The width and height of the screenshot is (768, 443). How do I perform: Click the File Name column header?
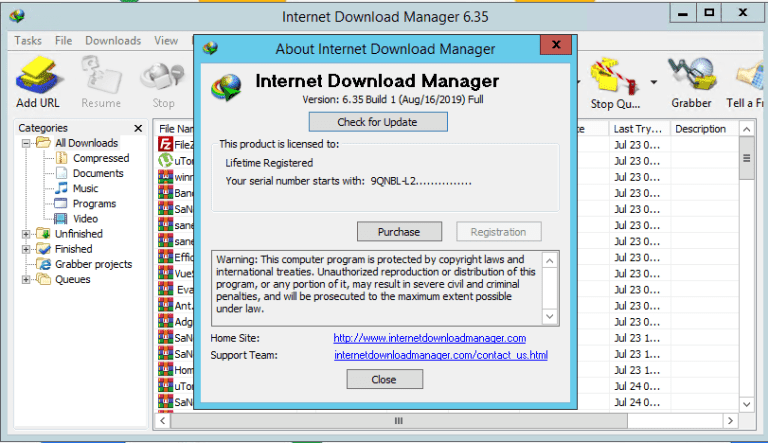point(175,129)
